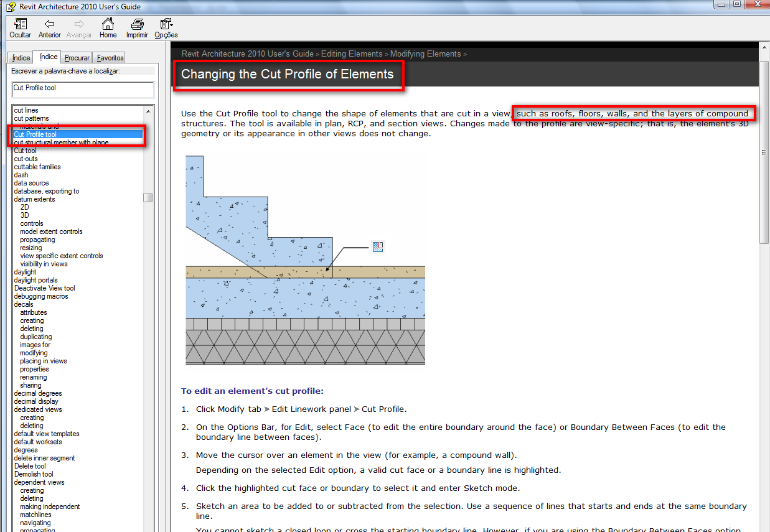Select 'images for' under decals

coord(35,345)
